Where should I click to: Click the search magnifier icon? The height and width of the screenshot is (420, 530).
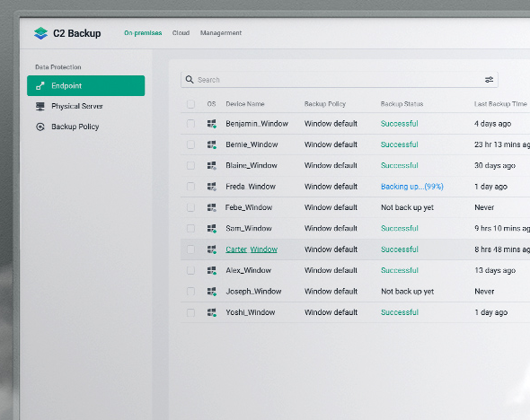pos(190,80)
